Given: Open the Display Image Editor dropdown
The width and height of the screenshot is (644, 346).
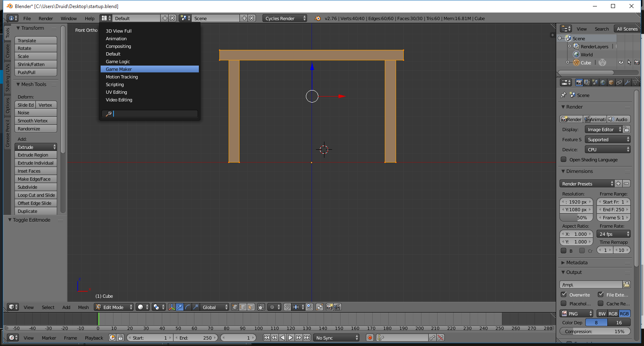Looking at the screenshot, I should [603, 129].
